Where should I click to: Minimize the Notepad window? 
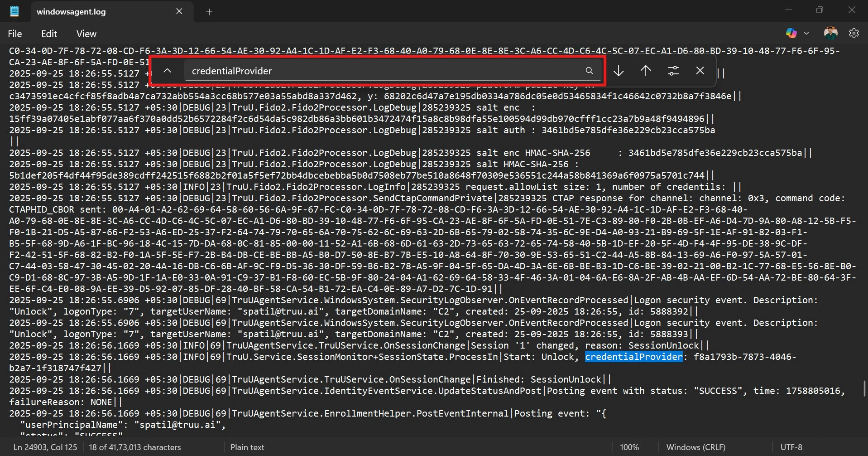pos(788,10)
